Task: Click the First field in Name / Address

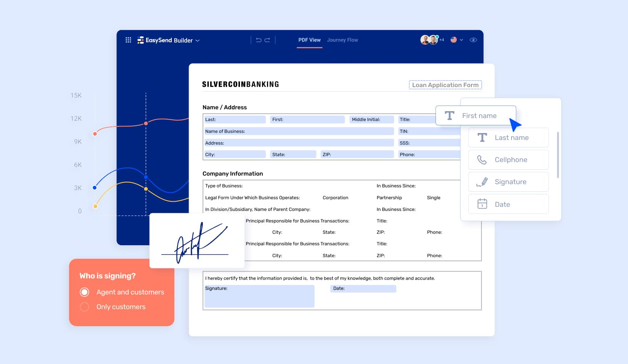Action: [307, 120]
